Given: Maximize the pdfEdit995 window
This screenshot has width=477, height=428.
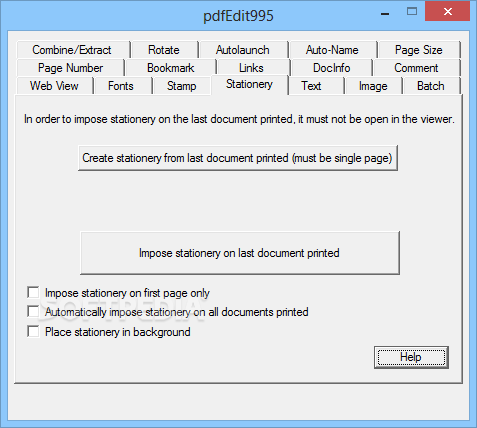Looking at the screenshot, I should (412, 12).
